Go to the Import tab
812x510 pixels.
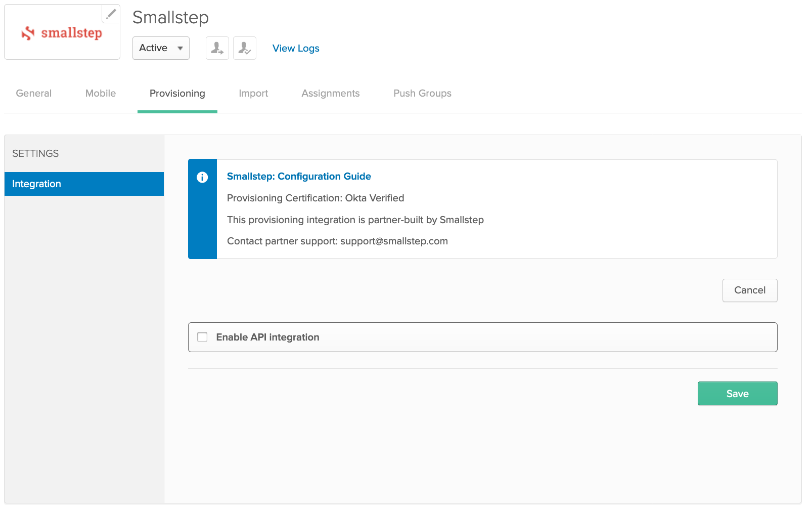tap(253, 94)
